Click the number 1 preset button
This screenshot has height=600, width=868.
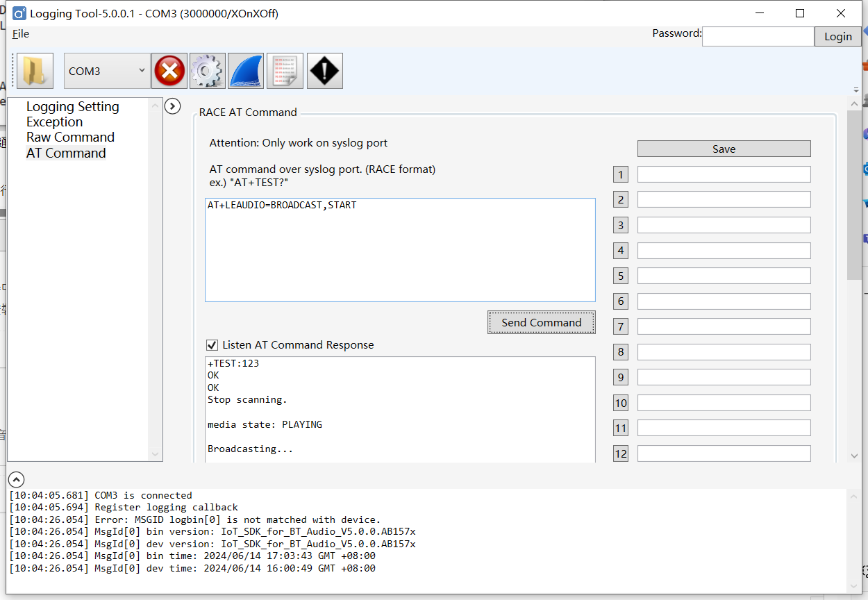point(621,174)
